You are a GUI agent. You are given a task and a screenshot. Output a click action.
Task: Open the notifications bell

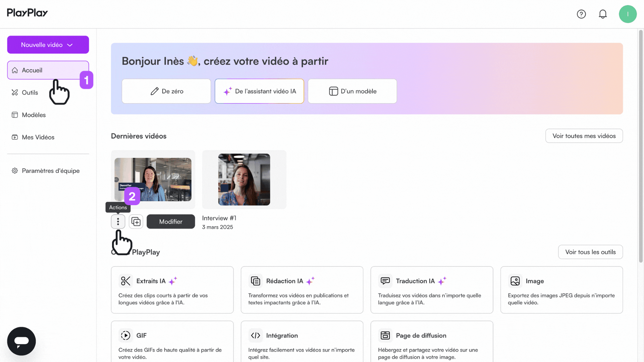603,14
